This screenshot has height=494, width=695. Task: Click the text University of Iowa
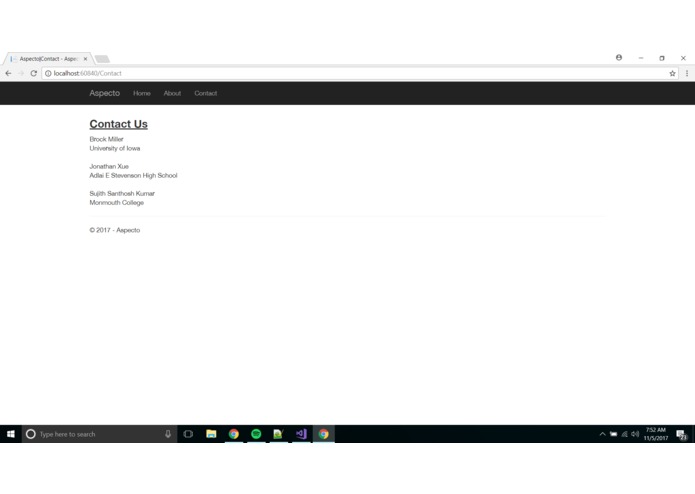[115, 148]
